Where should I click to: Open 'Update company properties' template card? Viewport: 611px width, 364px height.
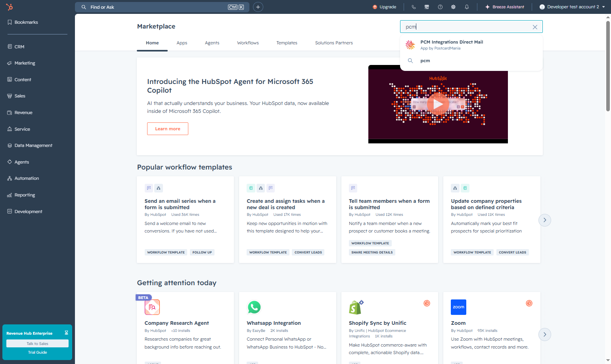pos(492,219)
